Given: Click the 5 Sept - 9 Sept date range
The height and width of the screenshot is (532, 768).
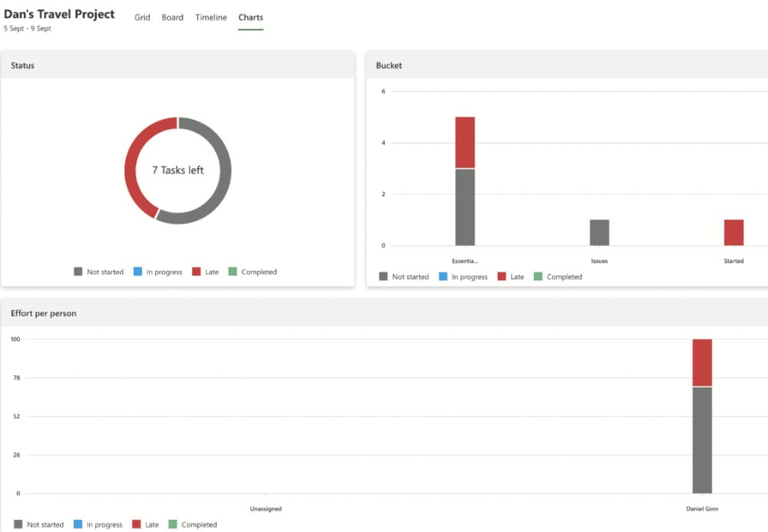Looking at the screenshot, I should pyautogui.click(x=27, y=28).
